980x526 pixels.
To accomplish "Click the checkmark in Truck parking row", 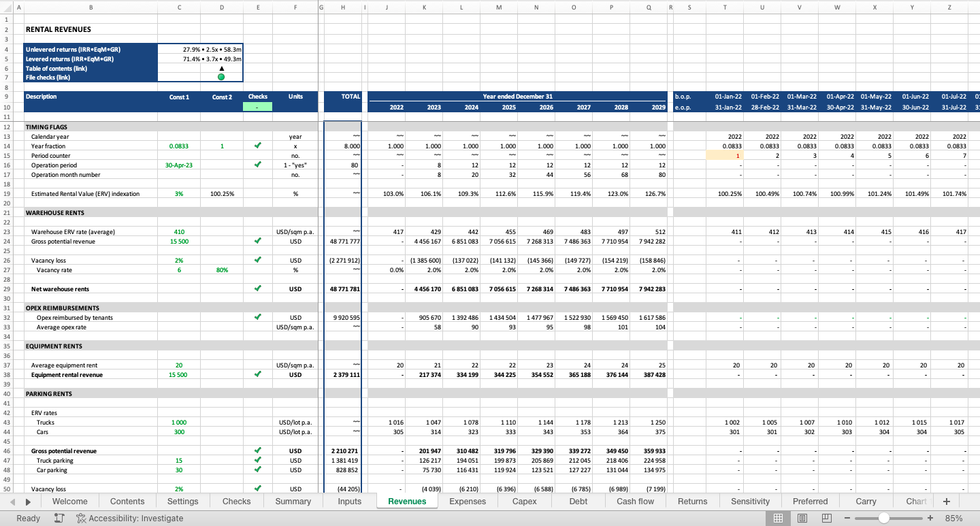I will click(x=258, y=460).
